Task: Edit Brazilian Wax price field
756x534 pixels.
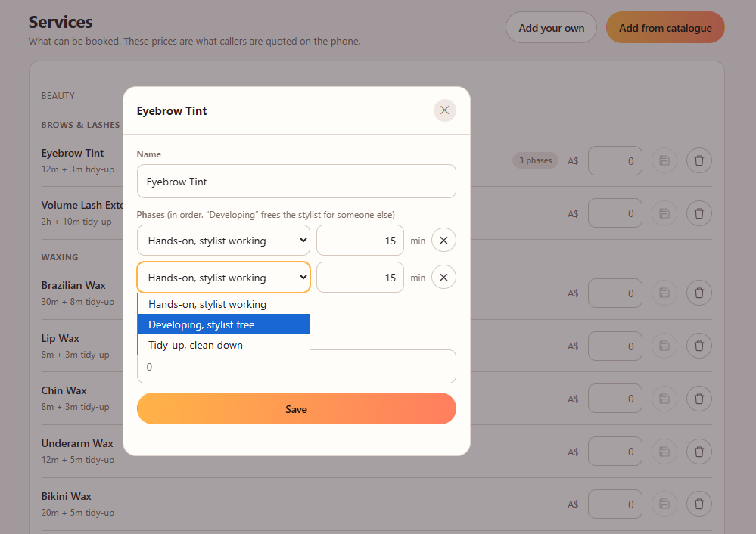Action: coord(614,293)
